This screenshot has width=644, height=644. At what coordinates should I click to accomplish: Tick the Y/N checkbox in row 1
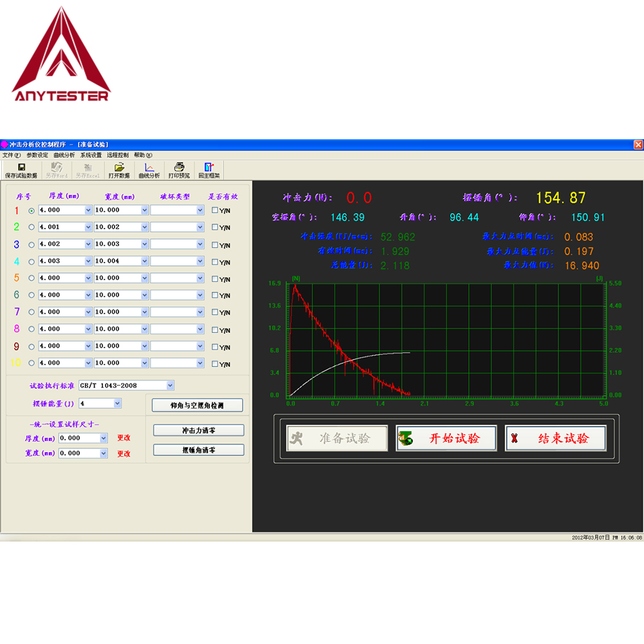[x=215, y=210]
